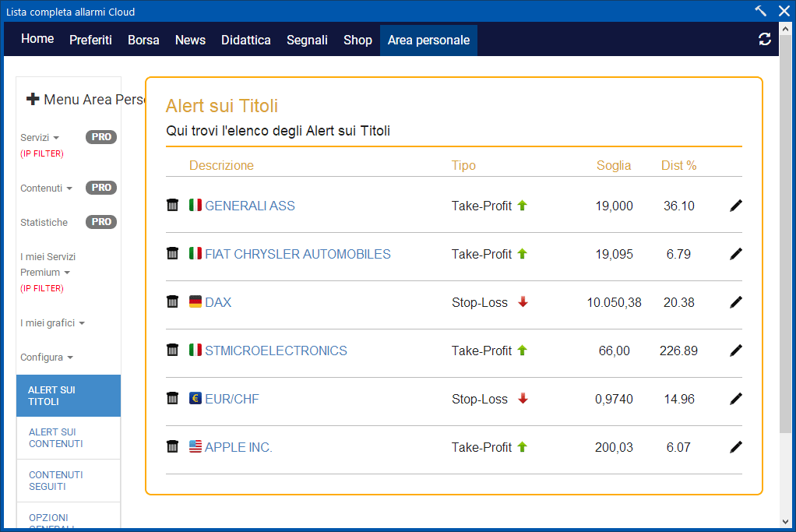Click green up arrow on APPLE INC. row
Viewport: 796px width, 532px height.
click(523, 447)
